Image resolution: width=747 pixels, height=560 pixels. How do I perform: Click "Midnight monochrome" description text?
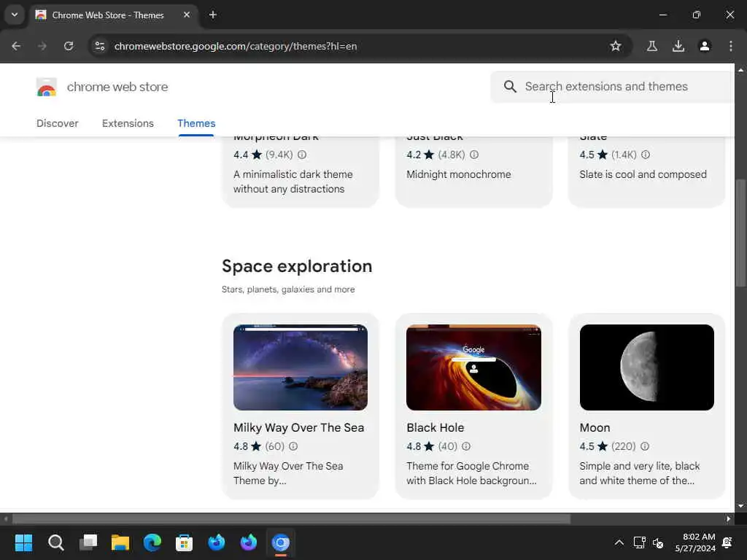[x=458, y=174]
